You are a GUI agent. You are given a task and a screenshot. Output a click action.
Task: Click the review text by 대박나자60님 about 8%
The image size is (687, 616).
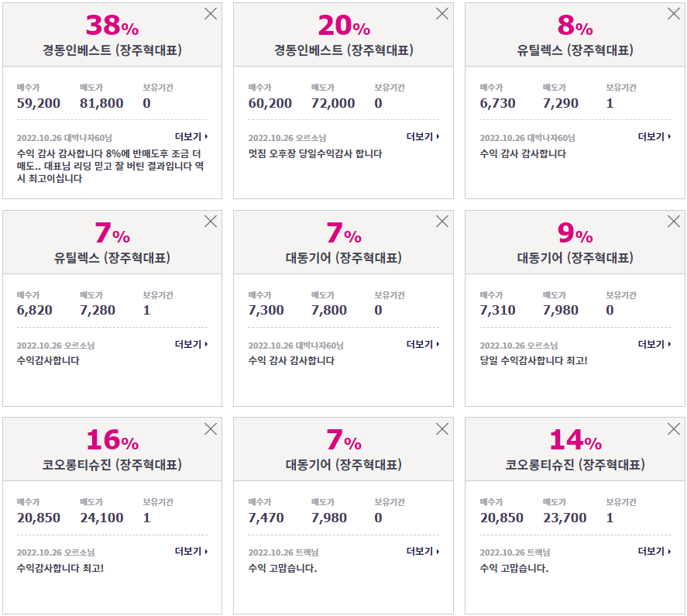pyautogui.click(x=110, y=166)
